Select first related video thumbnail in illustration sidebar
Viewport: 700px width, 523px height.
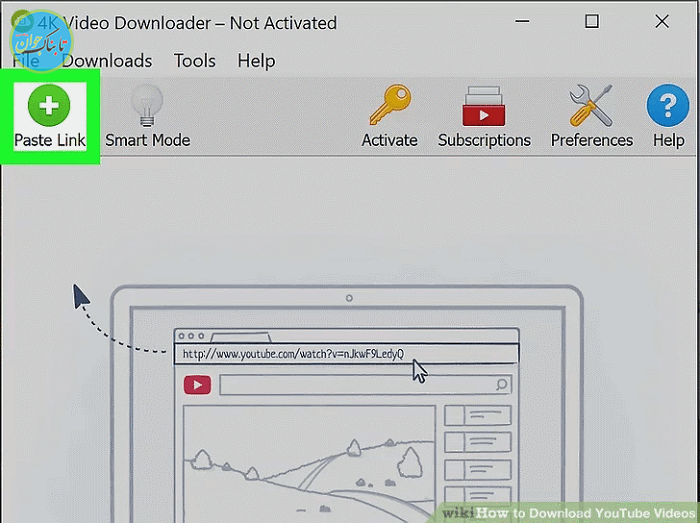pos(477,415)
